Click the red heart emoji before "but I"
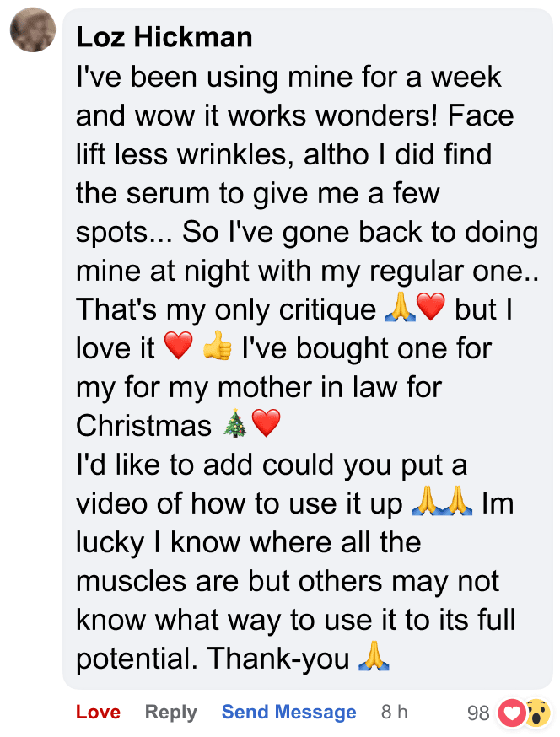 pos(430,309)
